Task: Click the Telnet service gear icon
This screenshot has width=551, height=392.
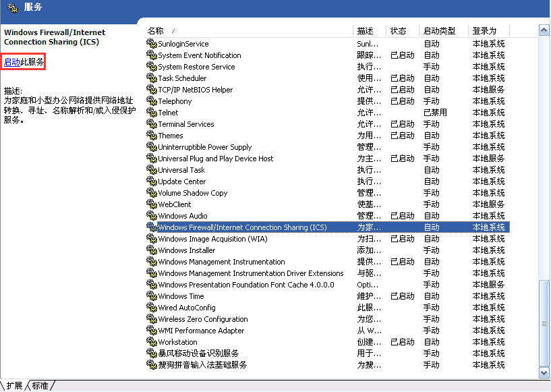Action: (x=152, y=113)
